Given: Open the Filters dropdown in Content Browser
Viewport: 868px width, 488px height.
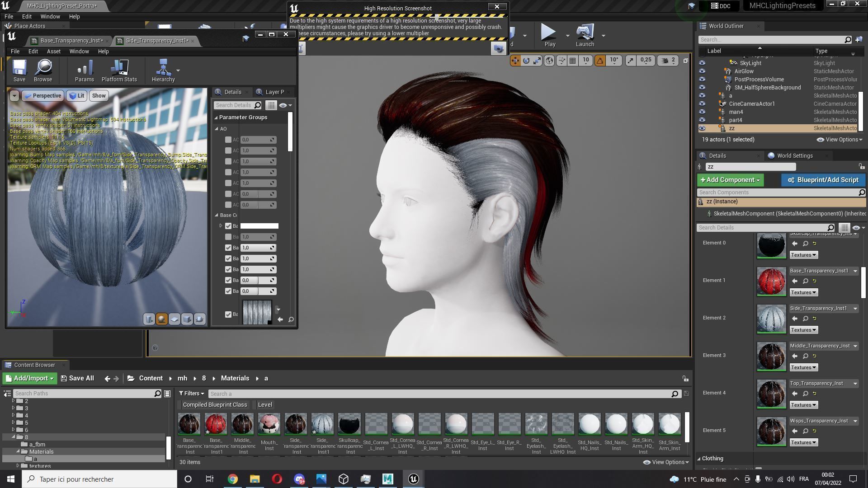Looking at the screenshot, I should 191,394.
